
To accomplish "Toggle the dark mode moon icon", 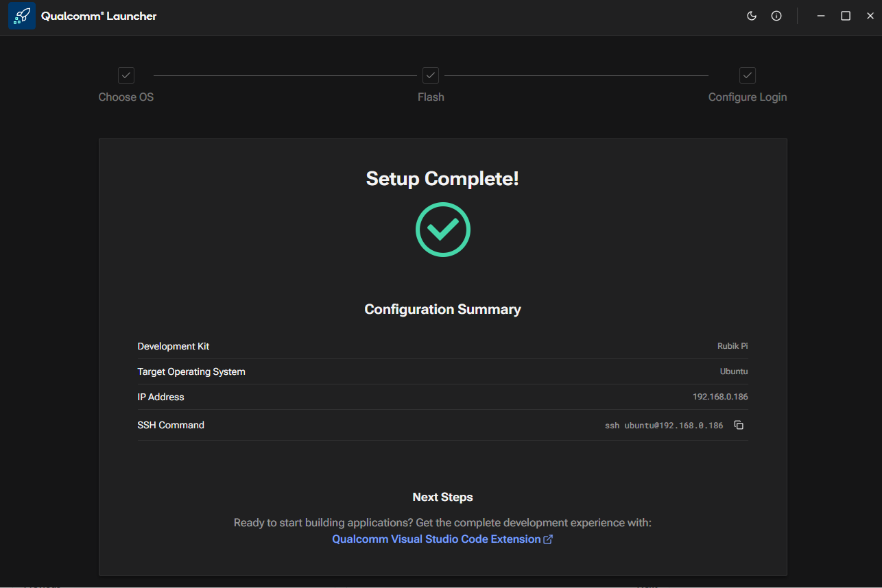I will pyautogui.click(x=752, y=16).
